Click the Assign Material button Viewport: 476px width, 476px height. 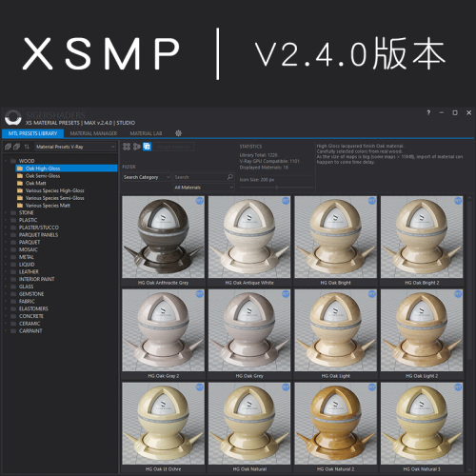point(173,147)
